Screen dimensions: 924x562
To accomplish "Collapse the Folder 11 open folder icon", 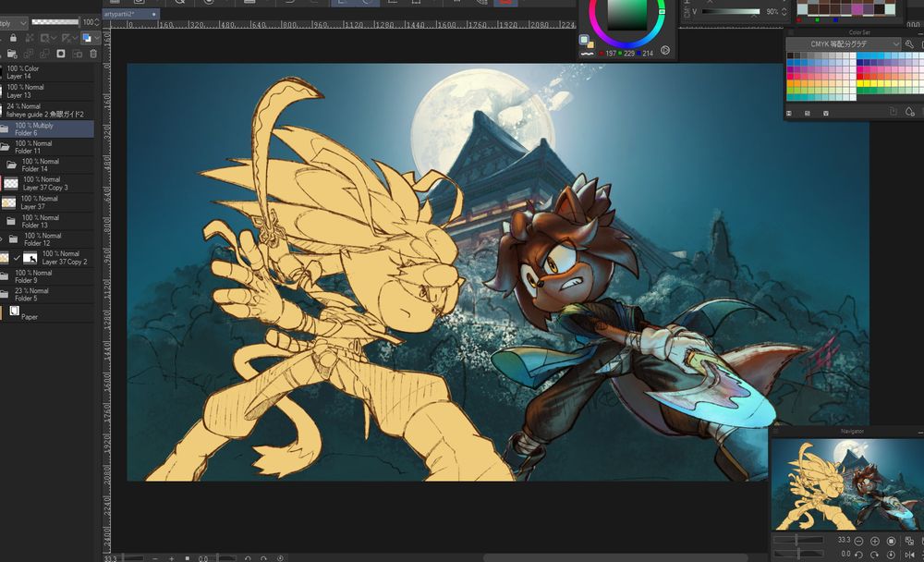I will tap(4, 147).
